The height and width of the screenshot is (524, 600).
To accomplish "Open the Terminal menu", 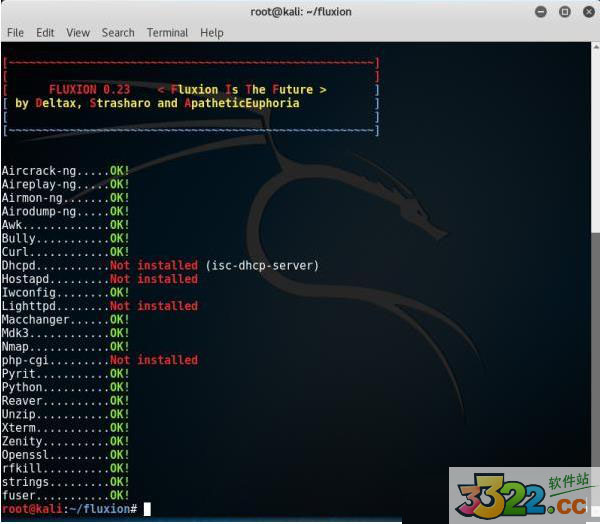I will 168,33.
